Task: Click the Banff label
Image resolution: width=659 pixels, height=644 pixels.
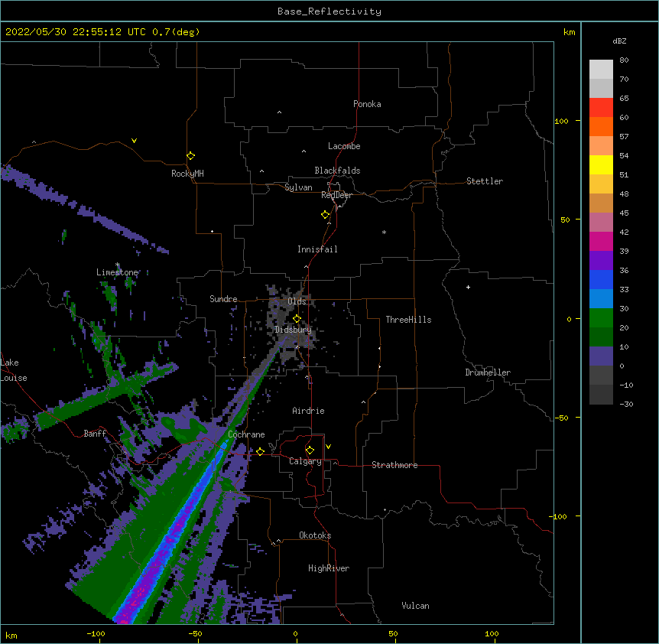Action: click(x=95, y=434)
